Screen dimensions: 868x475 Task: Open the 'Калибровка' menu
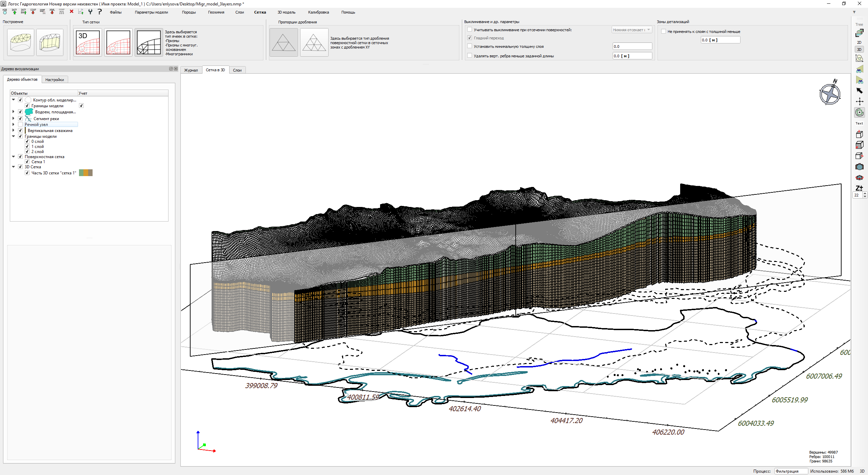(318, 12)
